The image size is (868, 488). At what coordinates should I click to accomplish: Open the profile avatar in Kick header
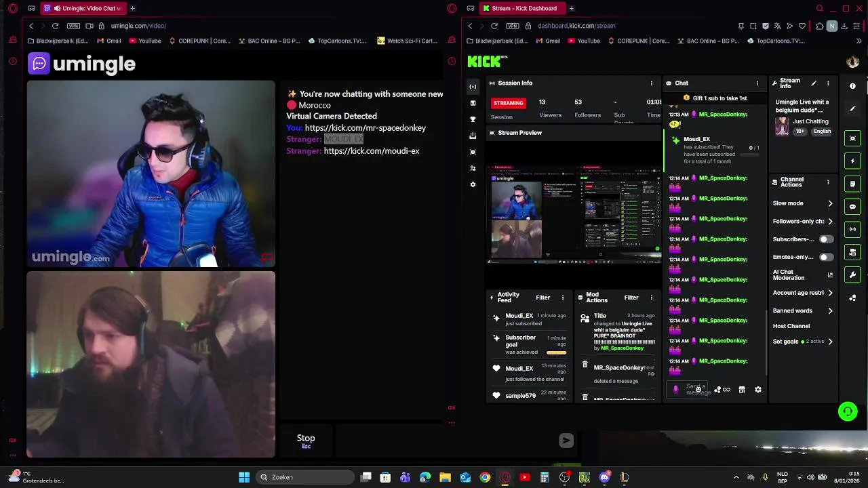pos(852,62)
